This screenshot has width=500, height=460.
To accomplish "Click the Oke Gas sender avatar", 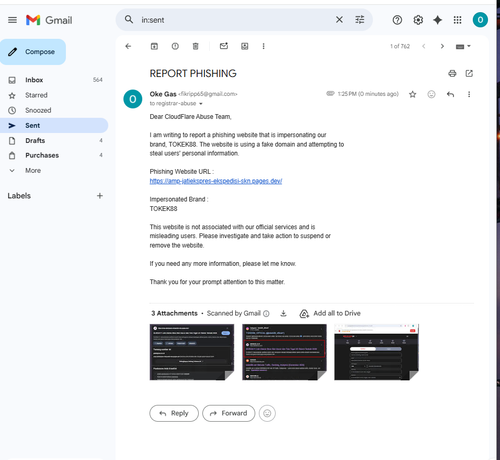I will pyautogui.click(x=133, y=99).
